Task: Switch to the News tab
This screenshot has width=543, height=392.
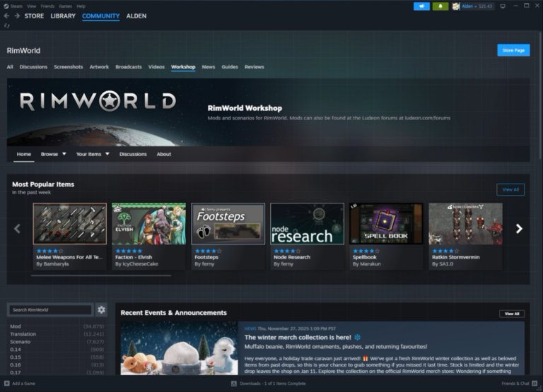Action: (209, 67)
